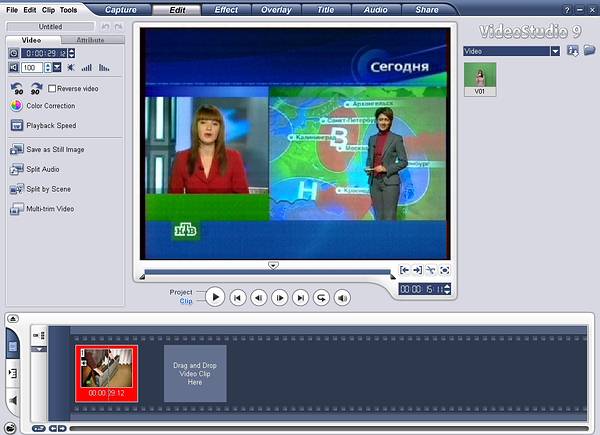This screenshot has height=435, width=600.
Task: Click Save as Still Image
Action: (x=54, y=149)
